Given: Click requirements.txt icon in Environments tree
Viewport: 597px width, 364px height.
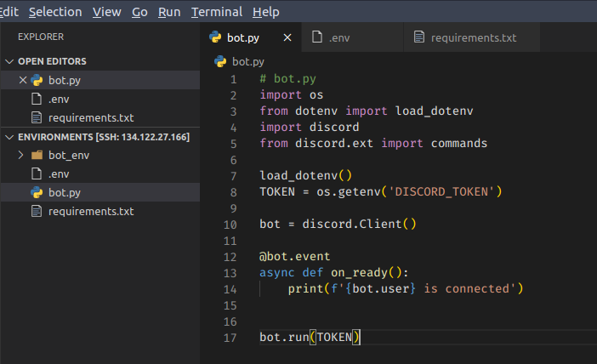Looking at the screenshot, I should pyautogui.click(x=37, y=211).
